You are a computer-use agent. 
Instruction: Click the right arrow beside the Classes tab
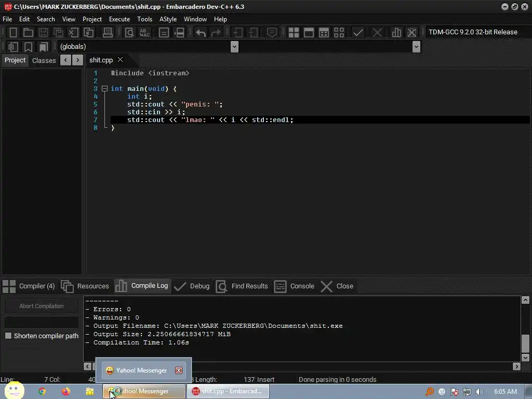pos(78,60)
